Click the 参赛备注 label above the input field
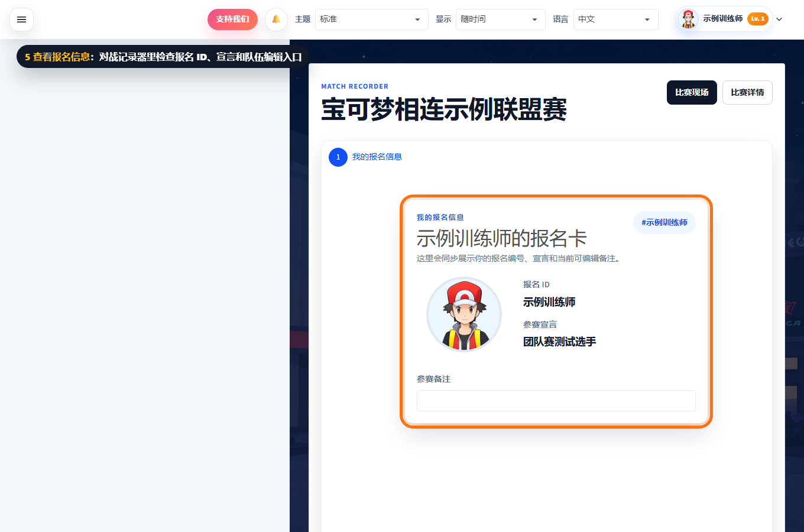 pos(433,379)
